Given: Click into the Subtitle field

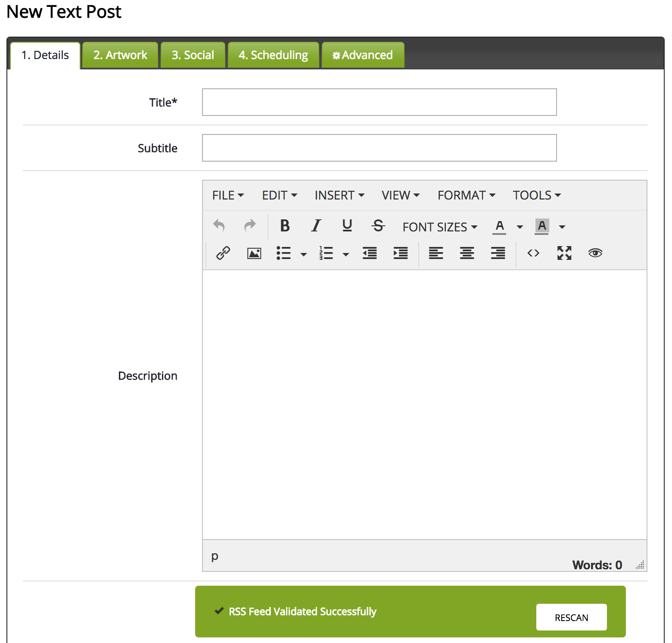Looking at the screenshot, I should [x=380, y=148].
